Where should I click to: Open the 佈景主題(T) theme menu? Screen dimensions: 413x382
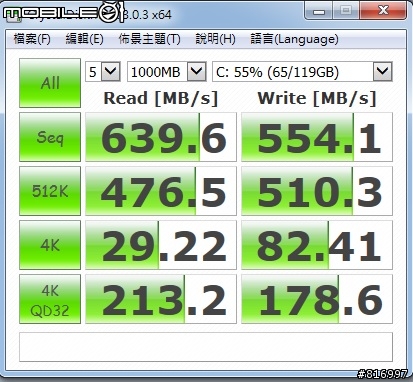pyautogui.click(x=149, y=39)
